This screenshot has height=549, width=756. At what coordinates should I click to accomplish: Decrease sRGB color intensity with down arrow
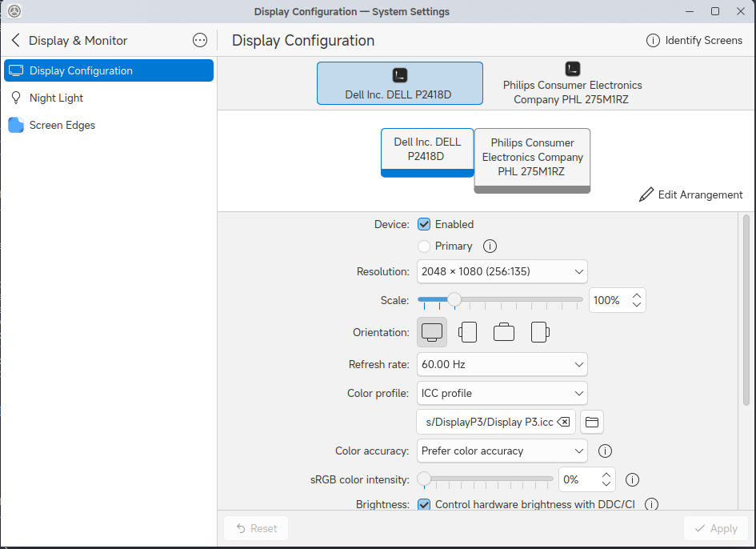coord(606,484)
